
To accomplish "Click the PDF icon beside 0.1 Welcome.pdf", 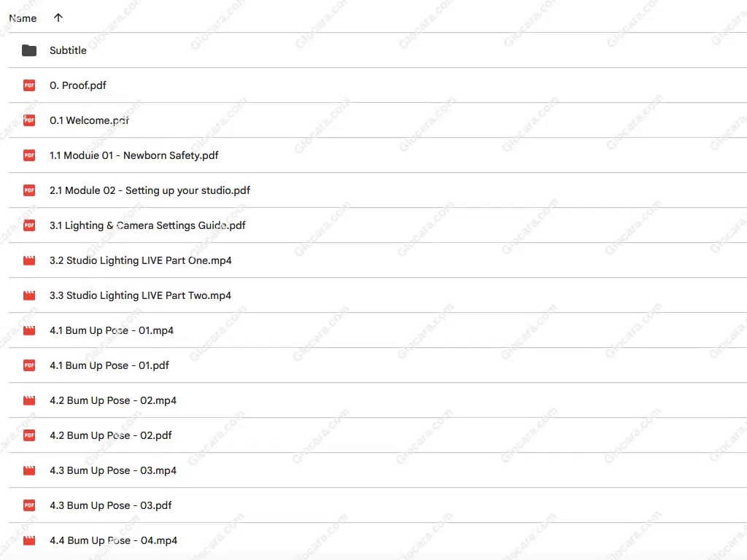I will tap(29, 120).
